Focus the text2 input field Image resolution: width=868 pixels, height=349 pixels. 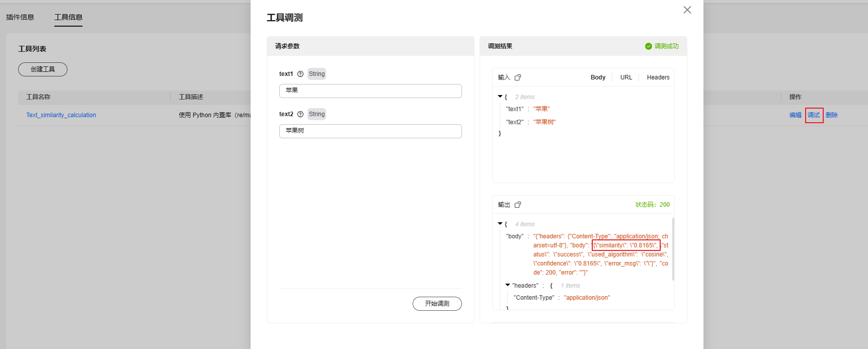click(370, 131)
